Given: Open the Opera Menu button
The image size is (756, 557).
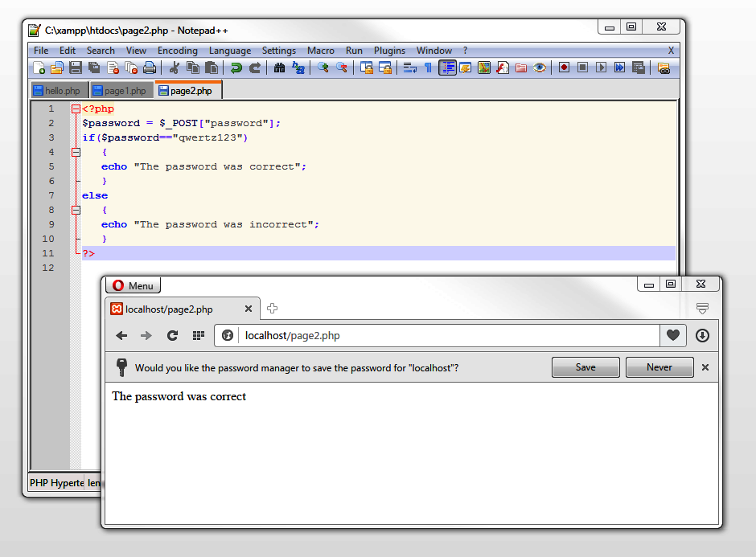Looking at the screenshot, I should pyautogui.click(x=134, y=285).
